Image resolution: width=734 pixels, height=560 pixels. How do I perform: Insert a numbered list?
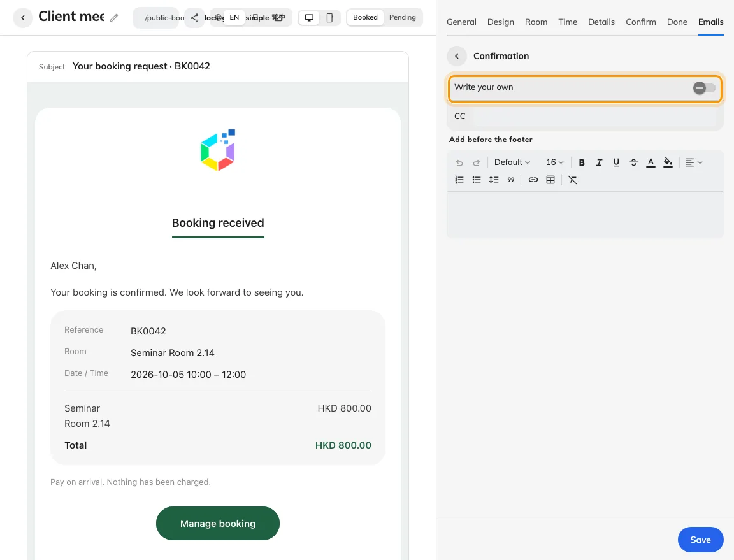[x=459, y=180]
